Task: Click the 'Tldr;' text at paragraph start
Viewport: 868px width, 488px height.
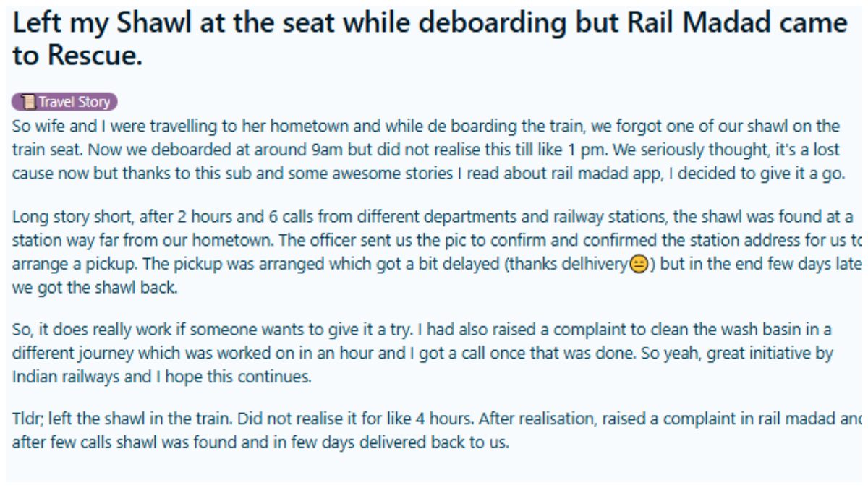Action: pos(28,419)
